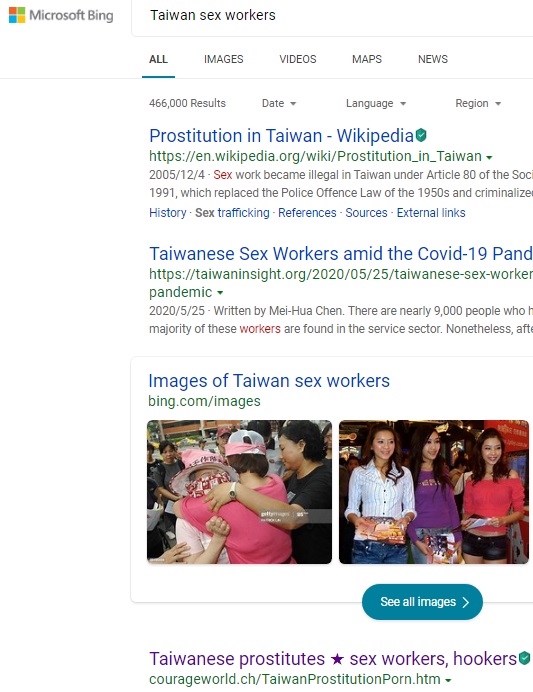Expand the Wikipedia URL dropdown arrow

489,157
